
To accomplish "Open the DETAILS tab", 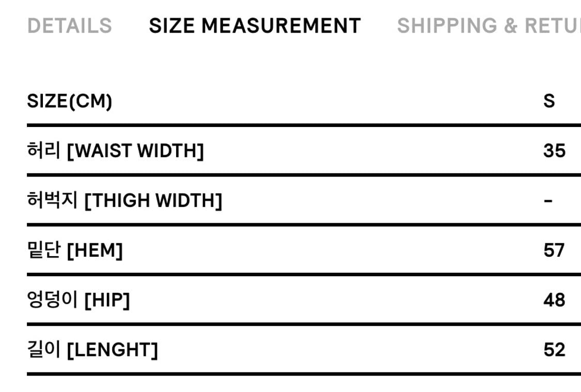I will [x=69, y=25].
